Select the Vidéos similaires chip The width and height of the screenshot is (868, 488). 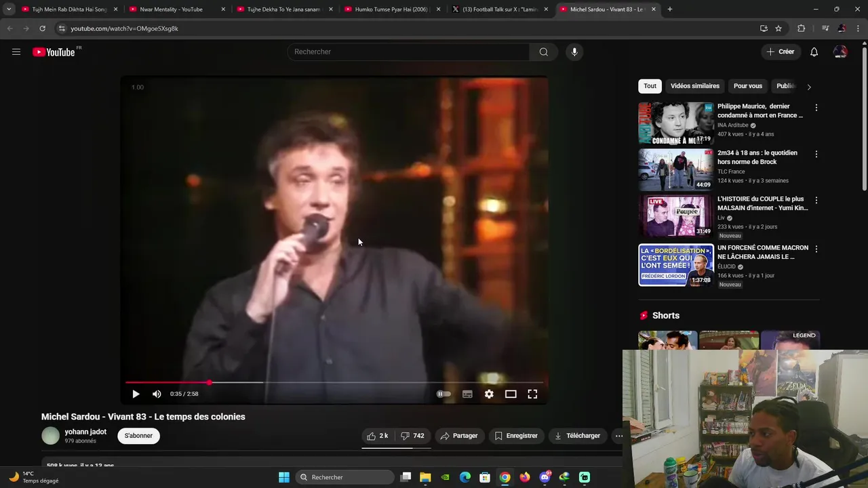(695, 86)
